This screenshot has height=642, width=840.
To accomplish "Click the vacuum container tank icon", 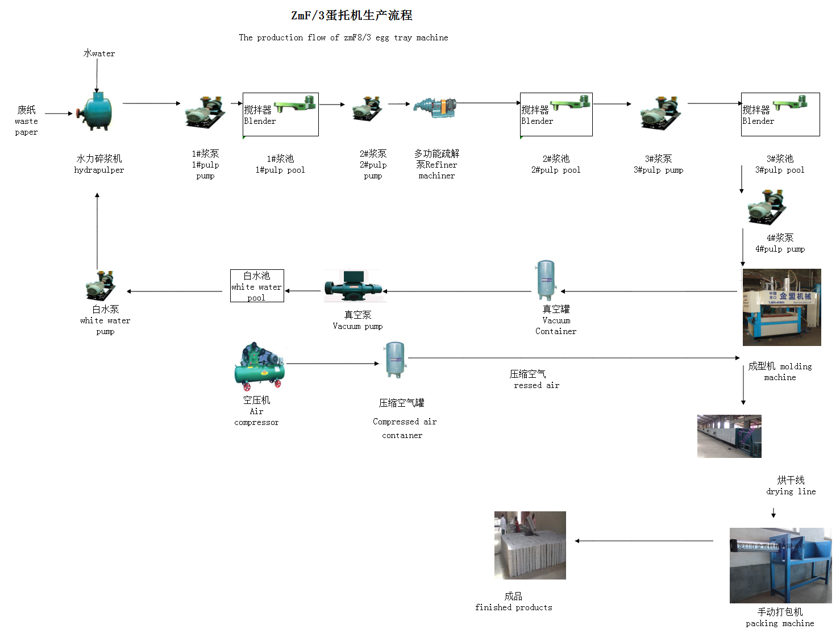I will 546,280.
